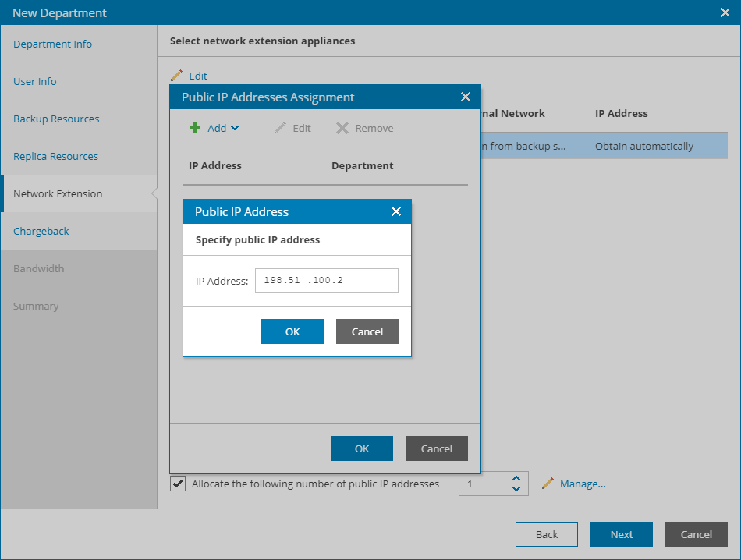Go to Next wizard step
Screen dimensions: 741x560
coord(622,534)
